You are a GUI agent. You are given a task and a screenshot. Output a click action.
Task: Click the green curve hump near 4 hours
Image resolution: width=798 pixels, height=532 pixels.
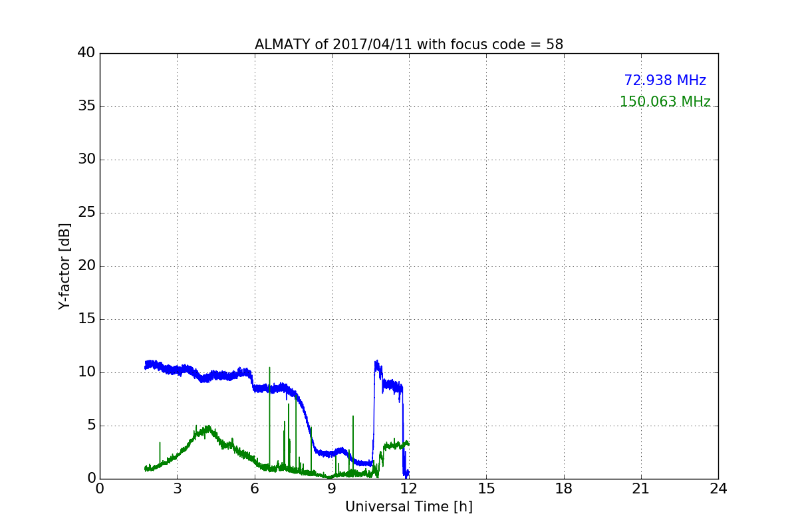pyautogui.click(x=207, y=430)
